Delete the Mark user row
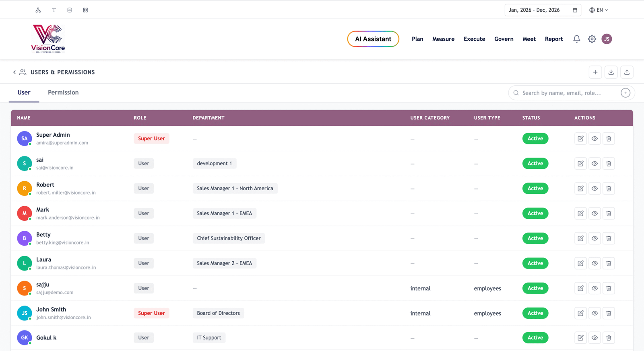 (609, 213)
